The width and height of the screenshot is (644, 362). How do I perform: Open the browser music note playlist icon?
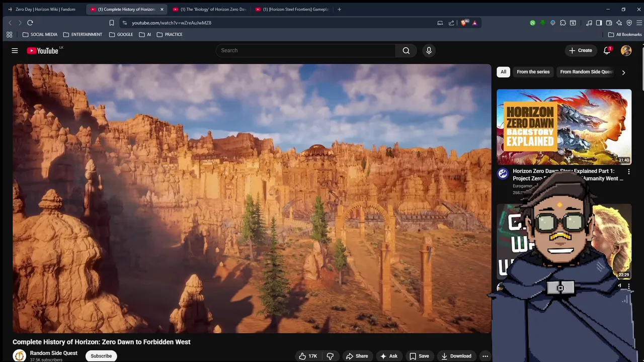click(x=589, y=23)
